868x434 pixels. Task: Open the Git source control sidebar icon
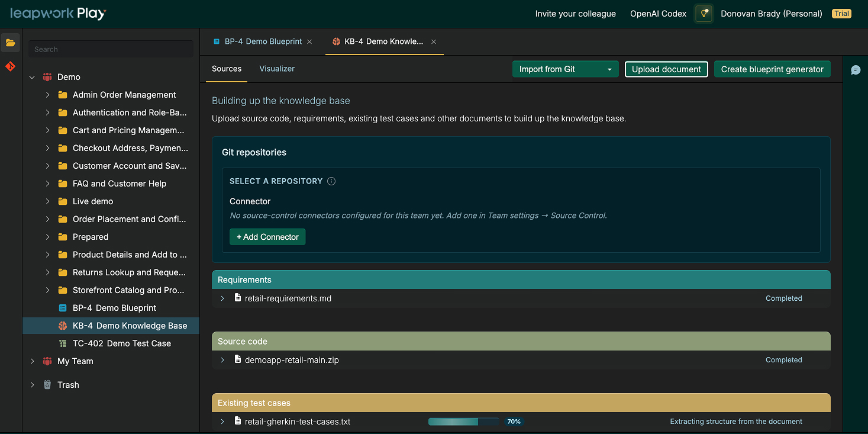11,66
